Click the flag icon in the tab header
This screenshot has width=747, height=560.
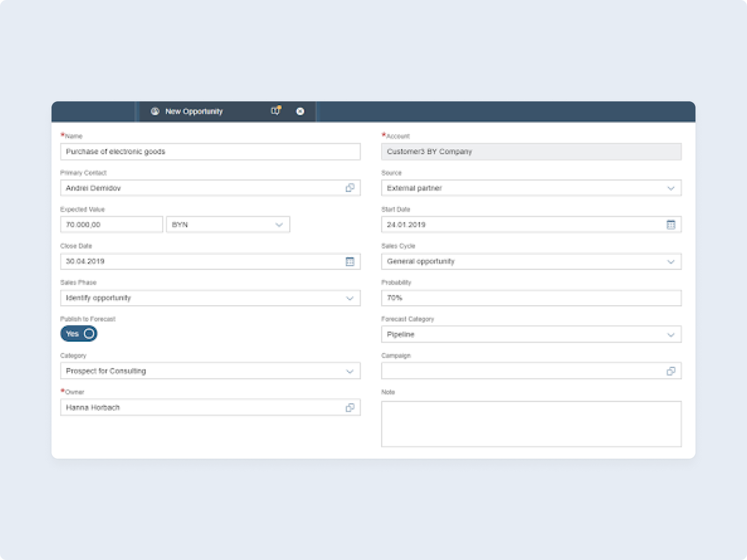276,110
